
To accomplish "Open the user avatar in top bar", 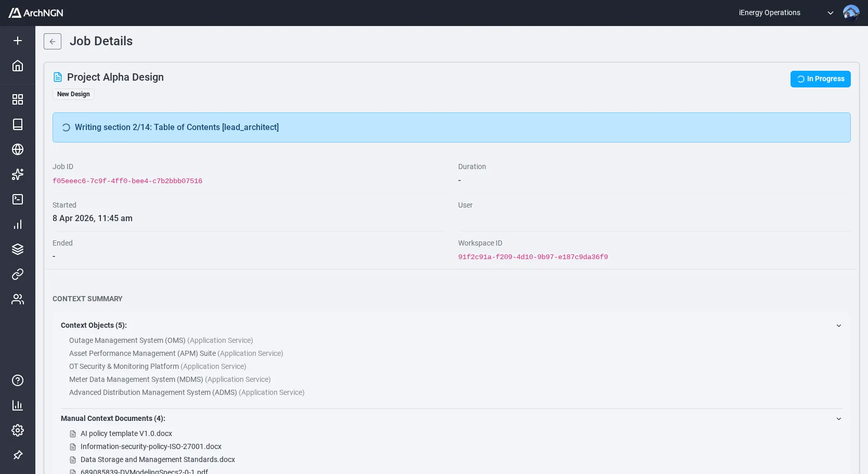I will click(851, 12).
